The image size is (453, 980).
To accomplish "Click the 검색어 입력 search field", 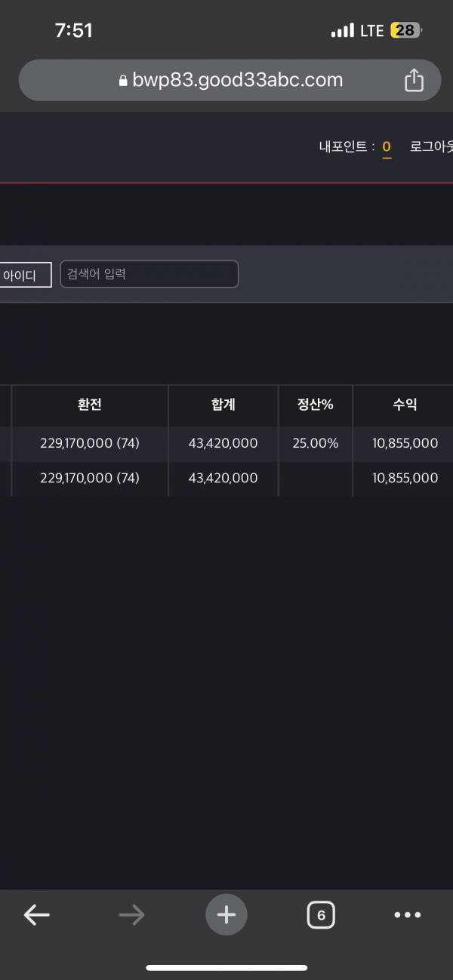I will click(149, 274).
